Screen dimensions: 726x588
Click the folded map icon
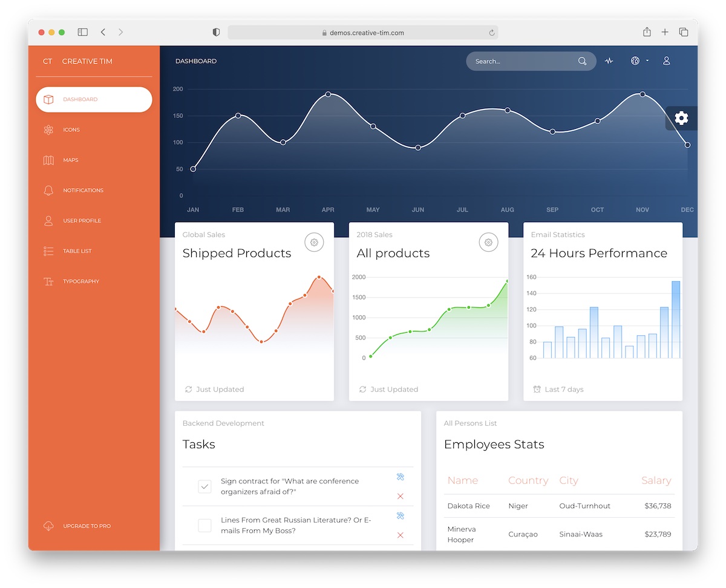tap(49, 160)
